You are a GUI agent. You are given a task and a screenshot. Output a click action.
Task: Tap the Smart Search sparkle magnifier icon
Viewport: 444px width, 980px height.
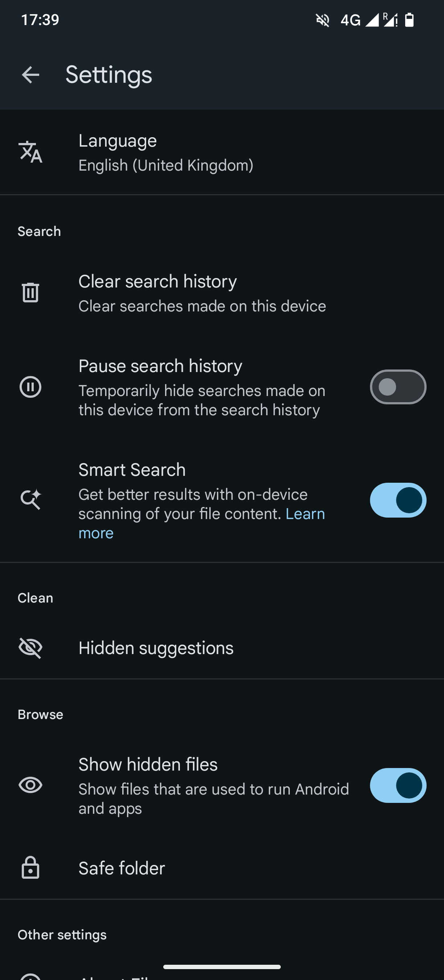click(x=30, y=499)
